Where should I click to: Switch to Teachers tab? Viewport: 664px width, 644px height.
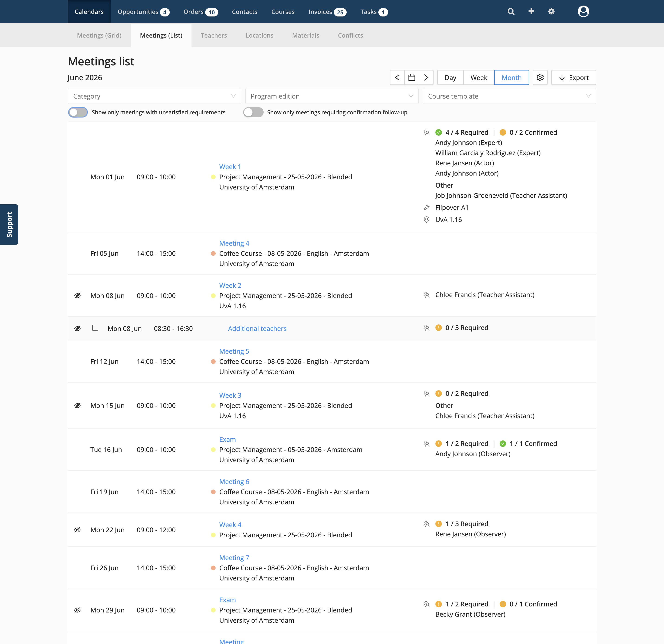click(x=214, y=35)
